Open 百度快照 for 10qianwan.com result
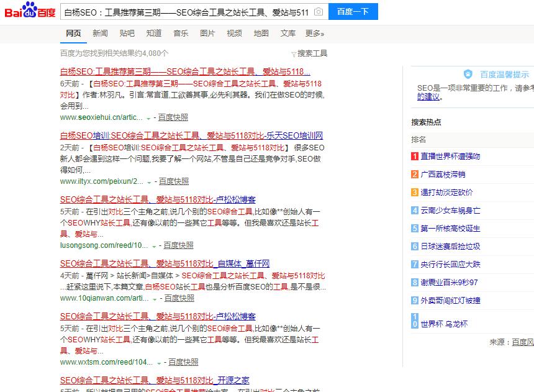 (179, 298)
